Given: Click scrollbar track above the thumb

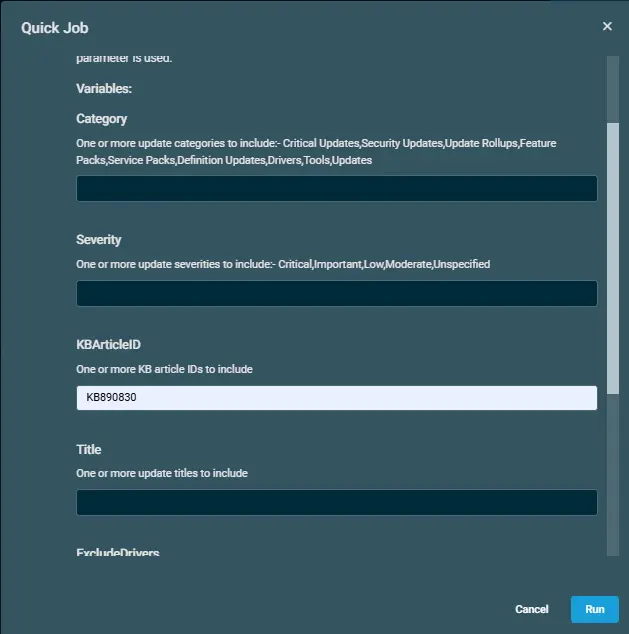Looking at the screenshot, I should 613,89.
